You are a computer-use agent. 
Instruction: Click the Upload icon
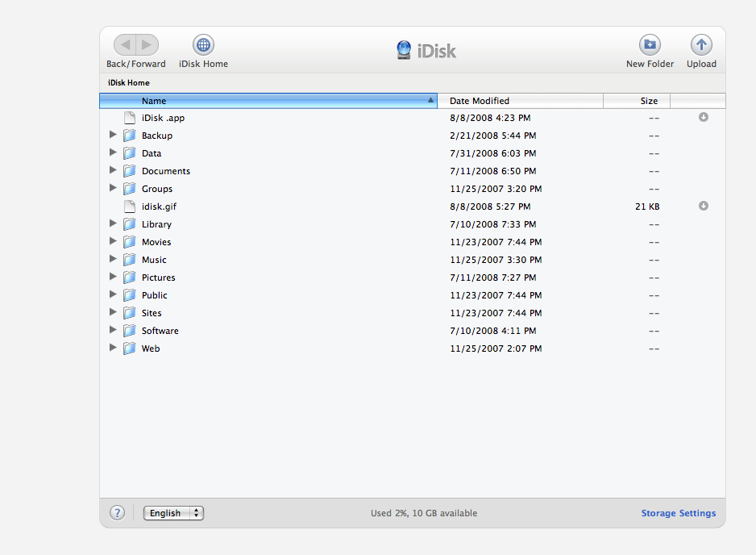coord(700,44)
